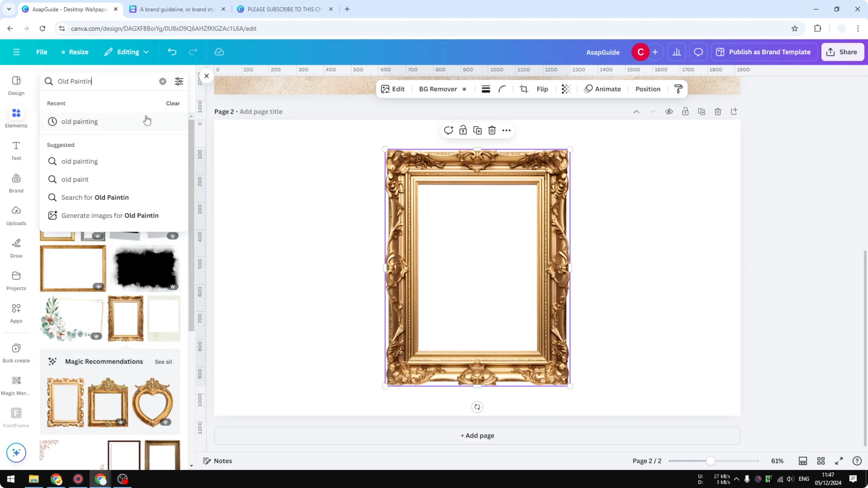Lock Page 2 from editing
The width and height of the screenshot is (868, 488).
pyautogui.click(x=685, y=112)
